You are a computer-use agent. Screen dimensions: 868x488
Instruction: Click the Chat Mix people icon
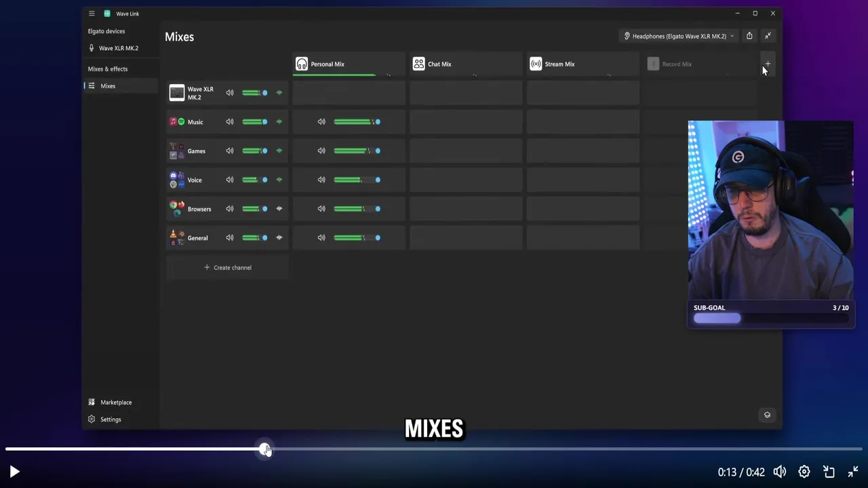tap(418, 64)
